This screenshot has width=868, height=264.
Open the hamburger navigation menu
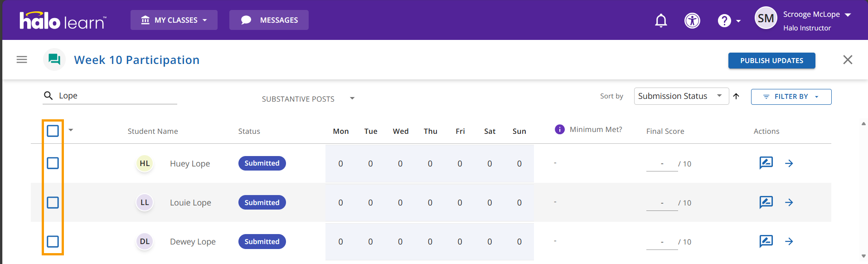pyautogui.click(x=22, y=59)
